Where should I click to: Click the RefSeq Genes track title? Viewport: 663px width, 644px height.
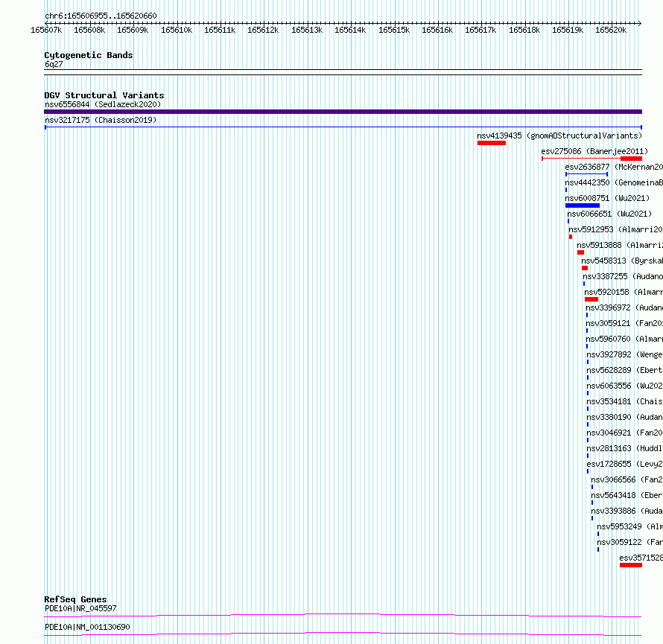pyautogui.click(x=75, y=599)
